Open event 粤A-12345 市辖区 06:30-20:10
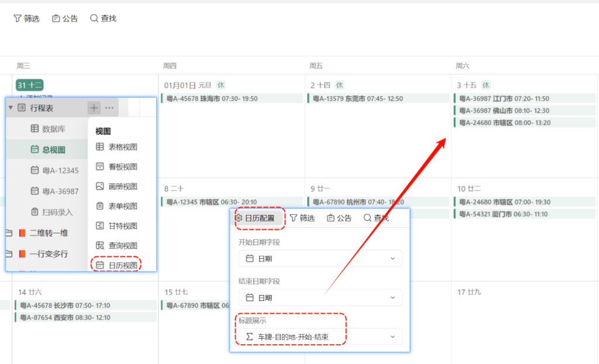Screen dimensions: 599x364 coord(232,202)
